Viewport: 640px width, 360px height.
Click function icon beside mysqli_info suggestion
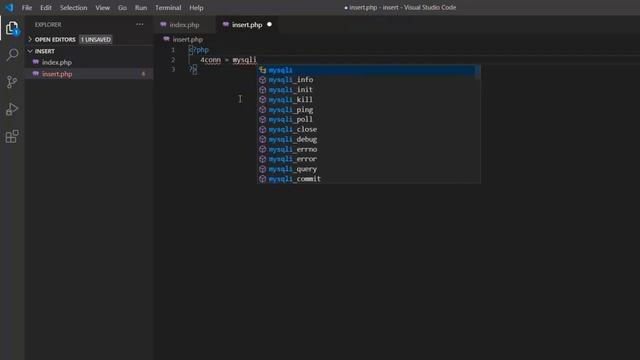click(262, 80)
